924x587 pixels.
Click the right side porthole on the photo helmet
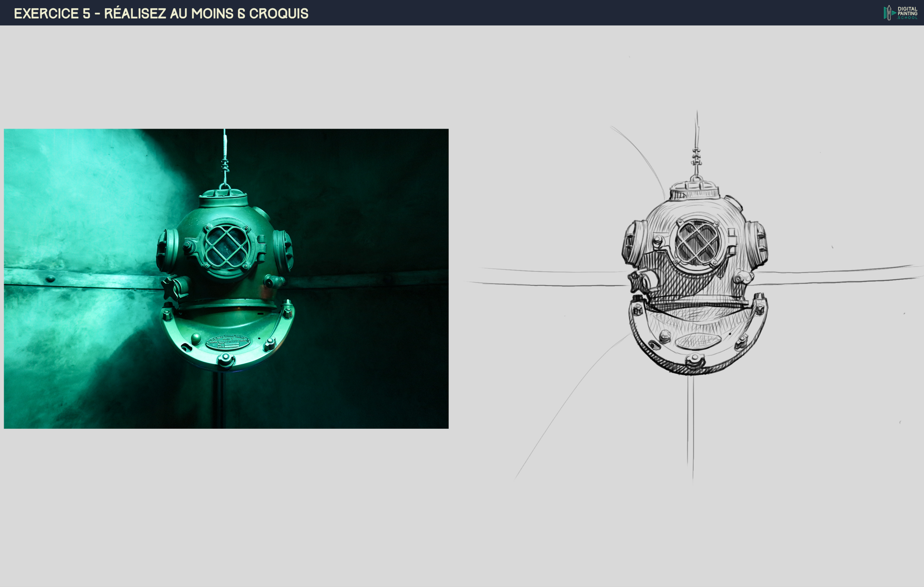[x=283, y=250]
